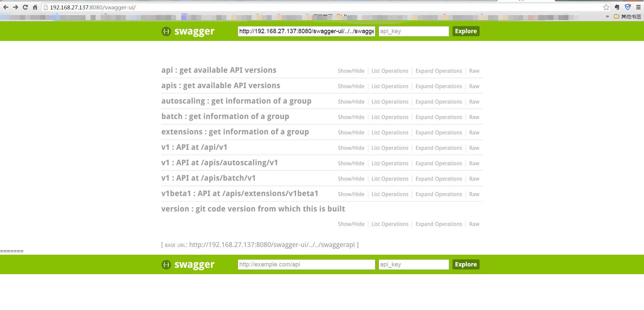644x310 pixels.
Task: Open the Chrome hamburger menu
Action: tap(638, 7)
